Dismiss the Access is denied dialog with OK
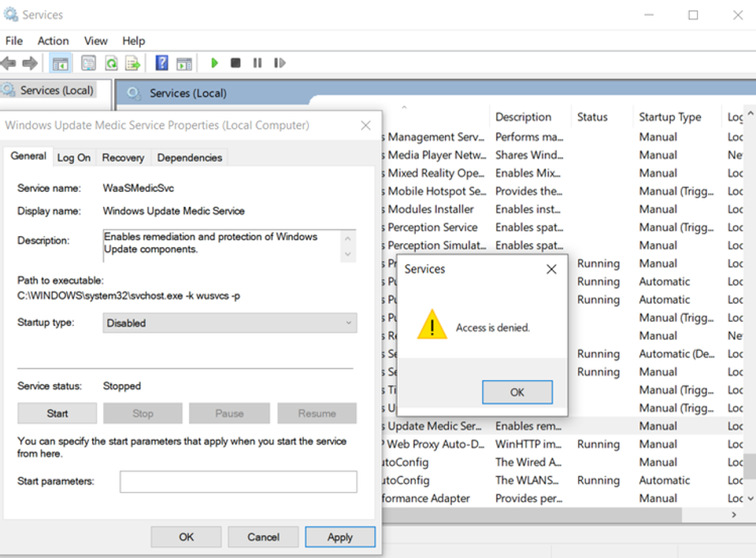Viewport: 756px width, 558px height. (517, 392)
